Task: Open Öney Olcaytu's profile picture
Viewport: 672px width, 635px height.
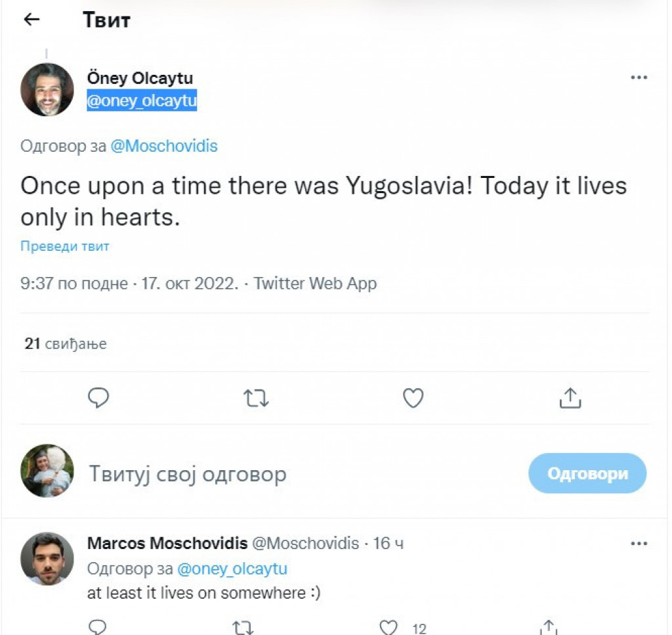Action: [47, 90]
